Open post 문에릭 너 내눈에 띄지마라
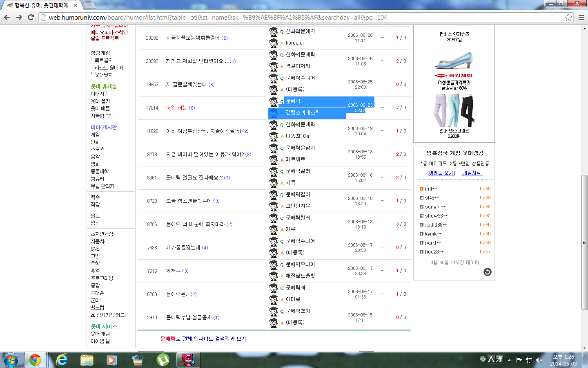 [x=196, y=224]
